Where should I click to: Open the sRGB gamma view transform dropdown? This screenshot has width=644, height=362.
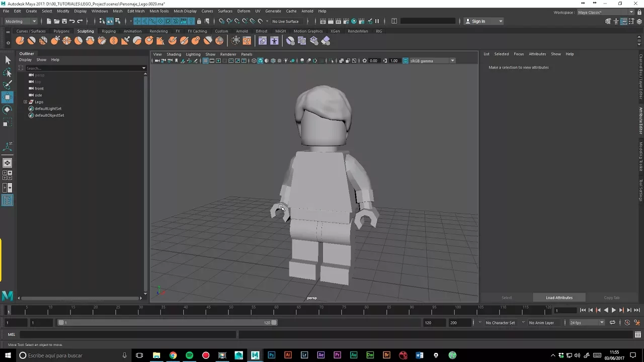pyautogui.click(x=432, y=61)
